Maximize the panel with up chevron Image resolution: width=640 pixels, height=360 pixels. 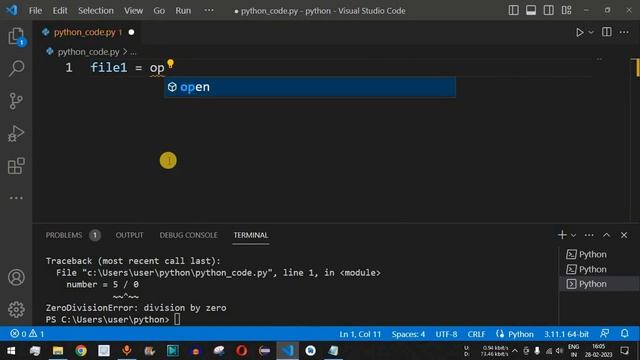click(x=607, y=235)
